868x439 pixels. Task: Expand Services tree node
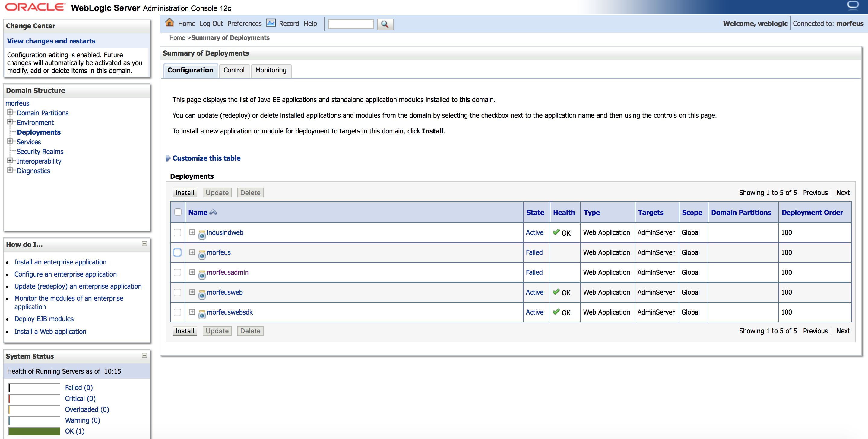(x=10, y=141)
